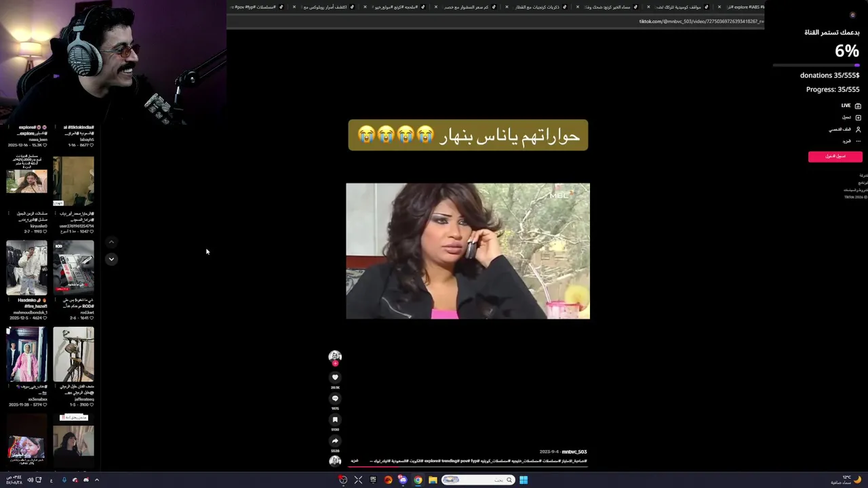The width and height of the screenshot is (868, 488).
Task: Click the video progress bar at the bottom
Action: (x=468, y=467)
